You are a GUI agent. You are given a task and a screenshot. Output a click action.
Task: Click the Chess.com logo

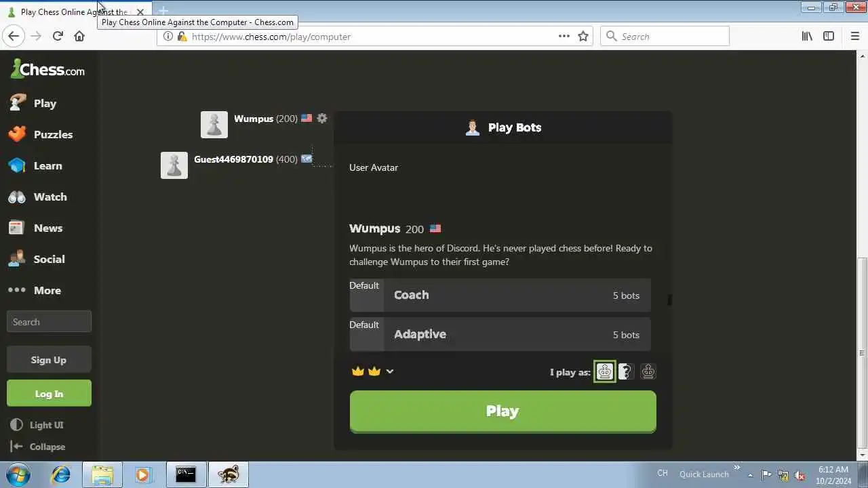click(47, 69)
